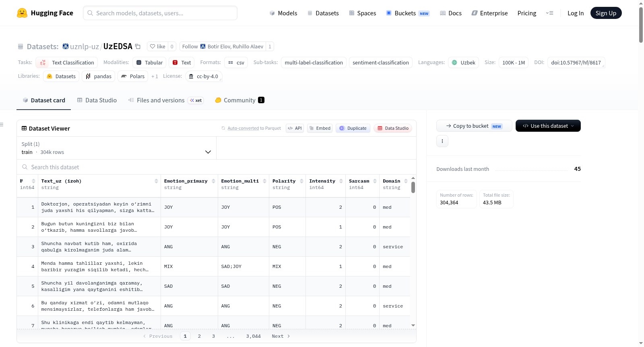The height and width of the screenshot is (347, 644).
Task: Sort by the Sarcasm column
Action: 375,181
